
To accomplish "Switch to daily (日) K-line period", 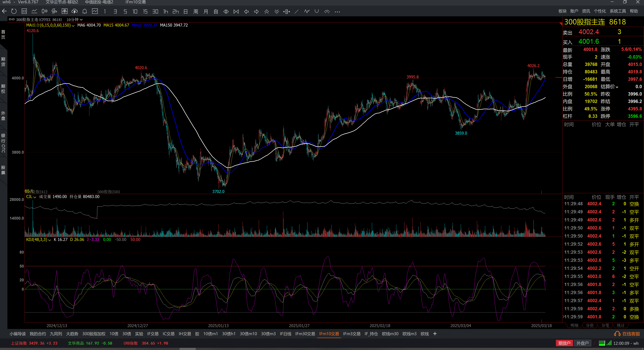I will click(185, 11).
